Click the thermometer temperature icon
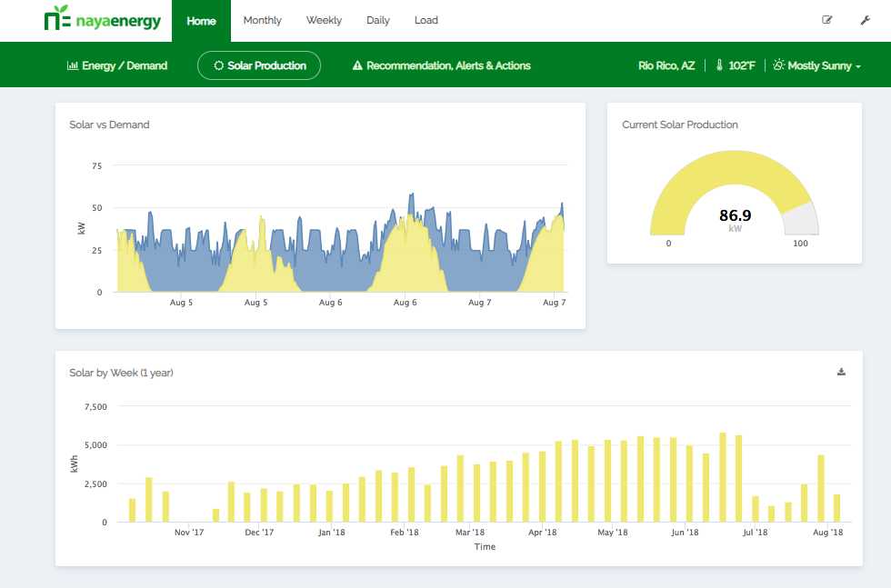This screenshot has width=891, height=588. click(718, 66)
